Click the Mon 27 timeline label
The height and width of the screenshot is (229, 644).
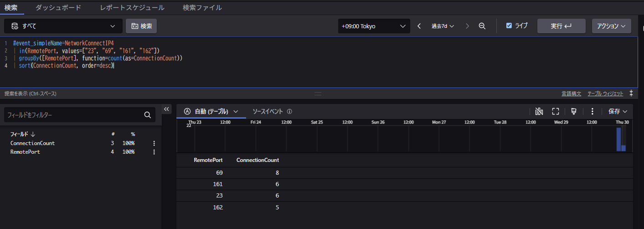point(439,122)
